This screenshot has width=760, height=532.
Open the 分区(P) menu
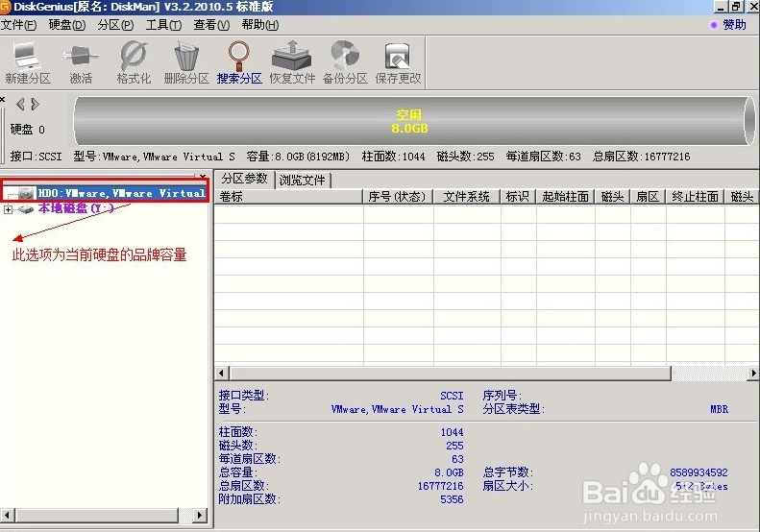pyautogui.click(x=115, y=25)
